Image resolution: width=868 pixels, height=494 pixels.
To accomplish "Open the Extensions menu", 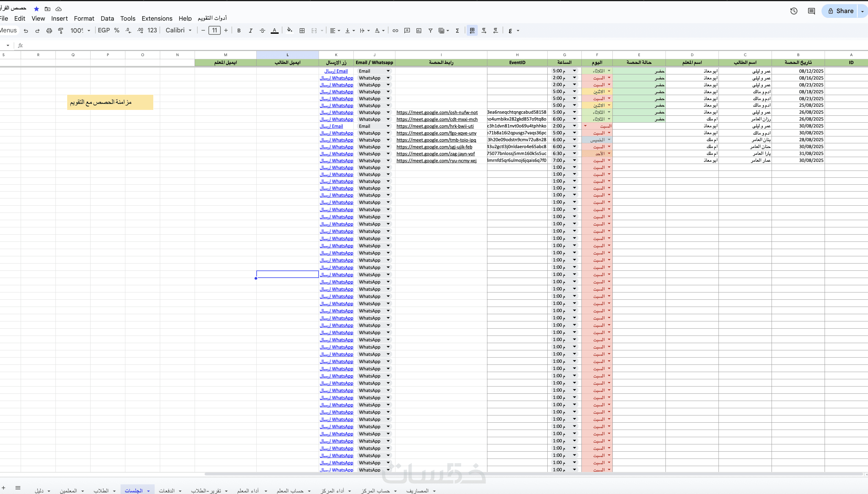I will coord(157,19).
